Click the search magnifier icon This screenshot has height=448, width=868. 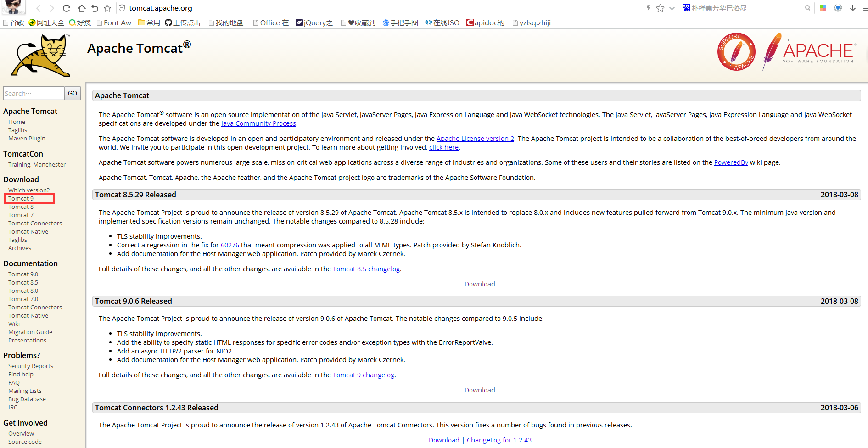tap(807, 8)
